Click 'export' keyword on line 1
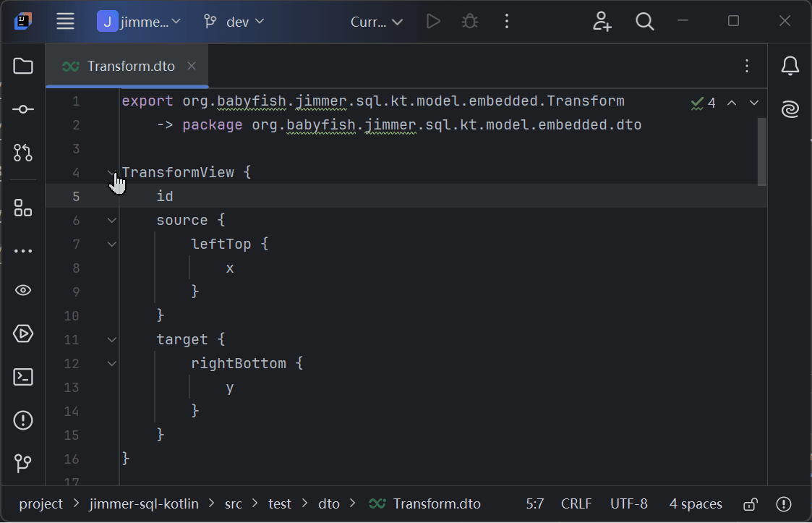The height and width of the screenshot is (523, 812). pyautogui.click(x=148, y=101)
